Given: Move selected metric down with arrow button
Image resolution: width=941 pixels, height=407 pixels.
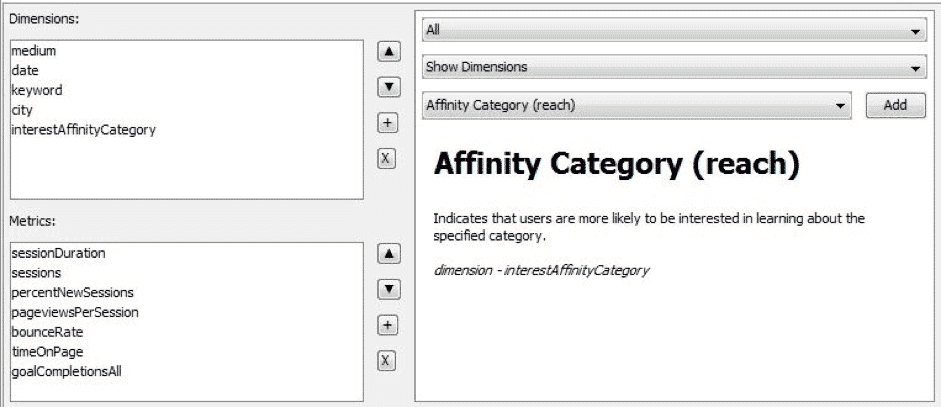Looking at the screenshot, I should click(x=391, y=290).
